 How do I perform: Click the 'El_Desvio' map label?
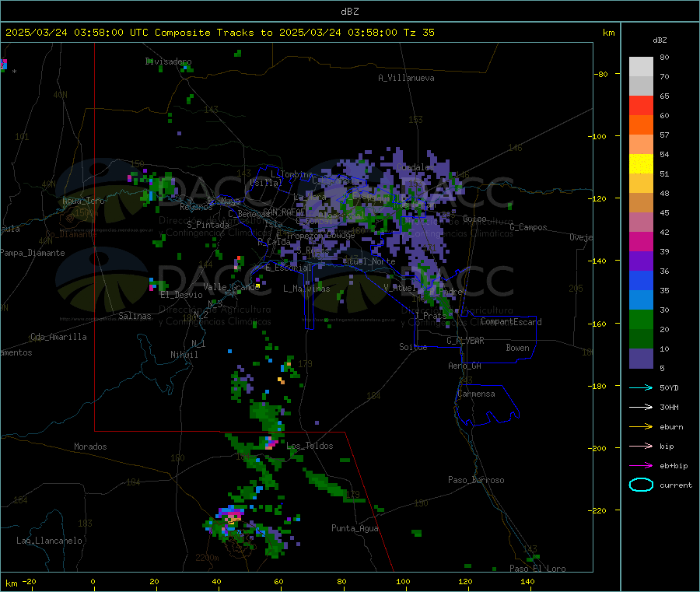coord(181,295)
